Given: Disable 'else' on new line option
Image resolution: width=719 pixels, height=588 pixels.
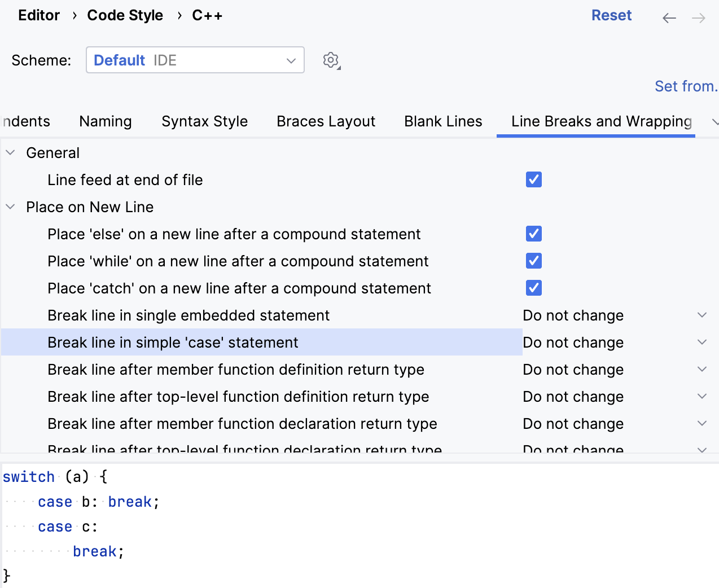Looking at the screenshot, I should 533,234.
